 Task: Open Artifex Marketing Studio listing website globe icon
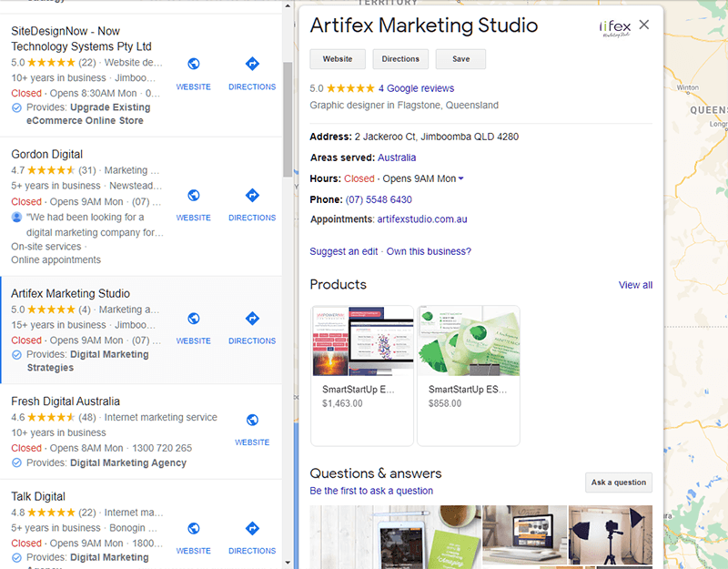[194, 318]
